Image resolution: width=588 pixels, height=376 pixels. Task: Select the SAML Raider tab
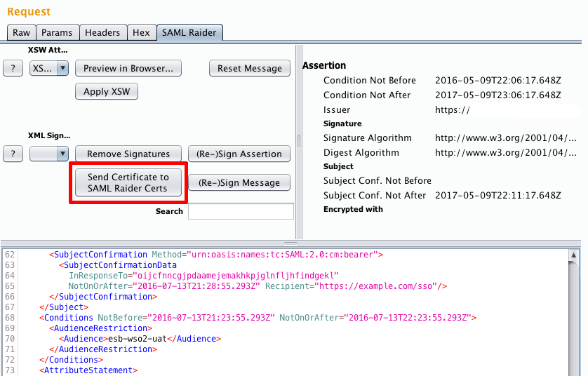189,32
